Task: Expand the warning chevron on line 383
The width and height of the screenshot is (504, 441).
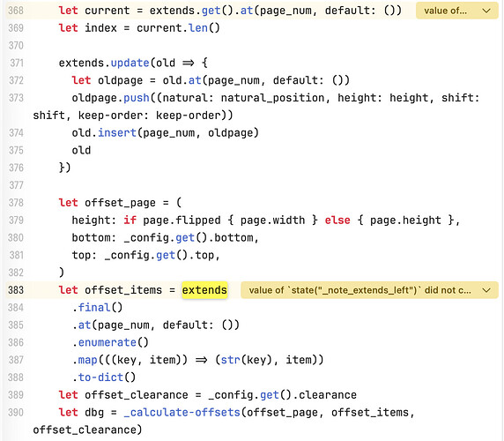Action: (x=486, y=290)
